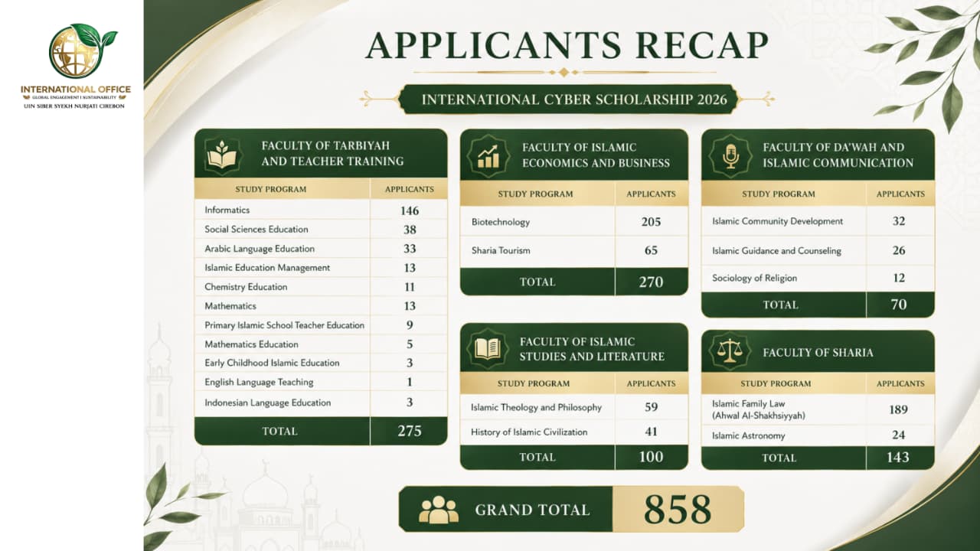Click the Tarbiyah faculty book-and-leaf icon

pyautogui.click(x=224, y=154)
